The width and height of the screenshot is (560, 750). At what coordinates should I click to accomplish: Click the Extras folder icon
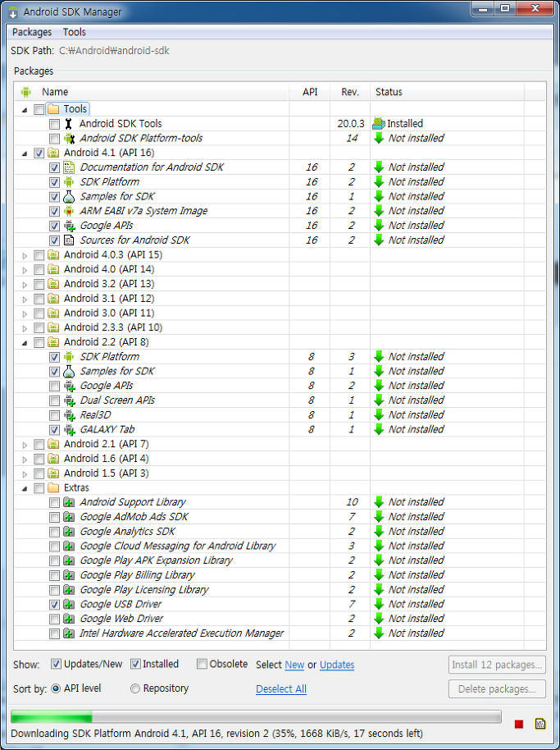(53, 488)
